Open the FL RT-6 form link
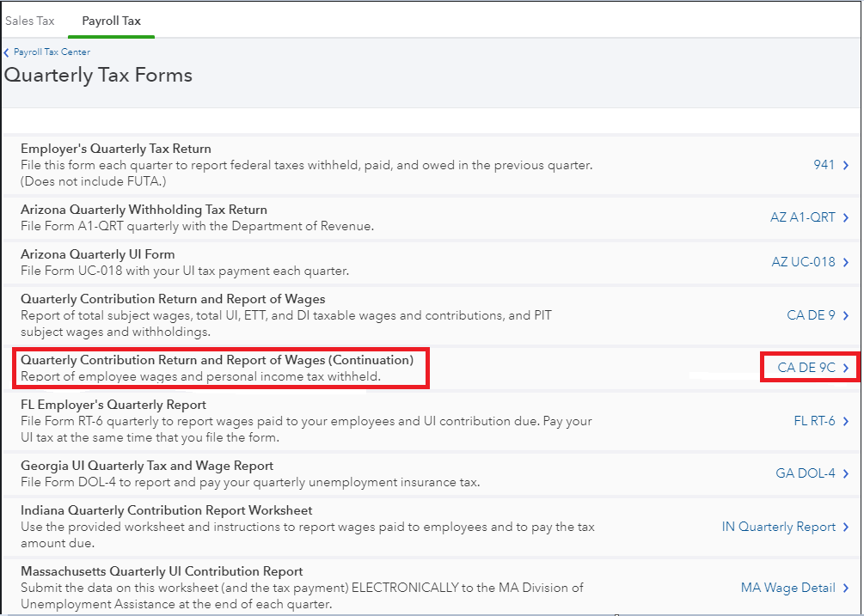 click(814, 421)
